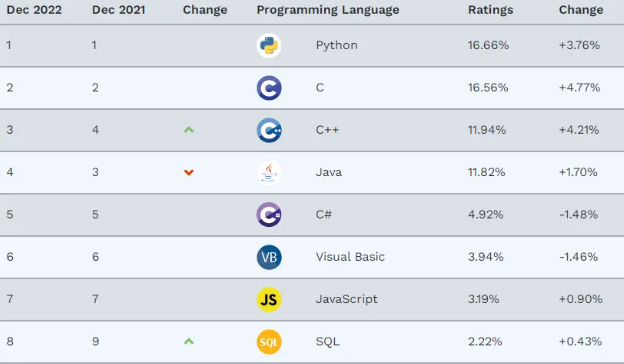The height and width of the screenshot is (364, 624).
Task: Click the C++ logo icon
Action: (269, 130)
